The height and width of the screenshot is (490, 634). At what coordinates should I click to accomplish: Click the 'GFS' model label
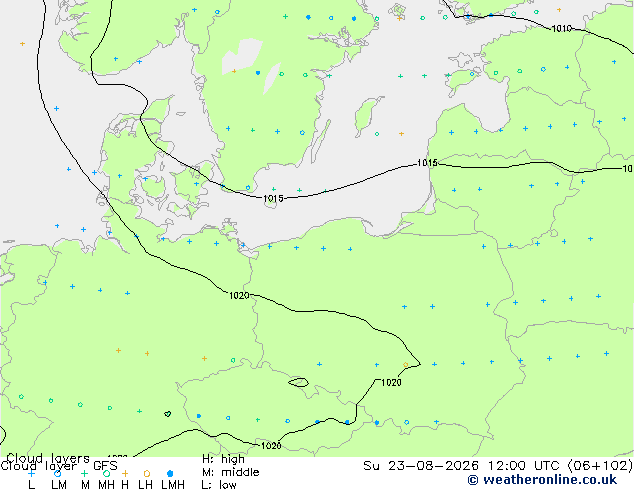(x=105, y=466)
